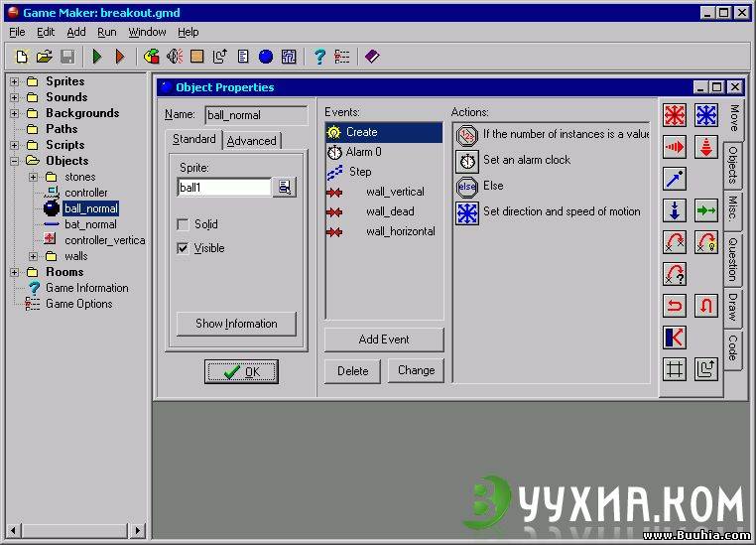Enable the Solid checkbox

point(183,224)
